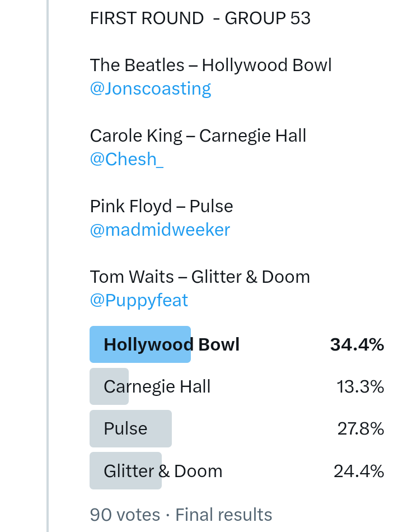
Task: Open the @Jonscoasting profile mention
Action: click(151, 88)
